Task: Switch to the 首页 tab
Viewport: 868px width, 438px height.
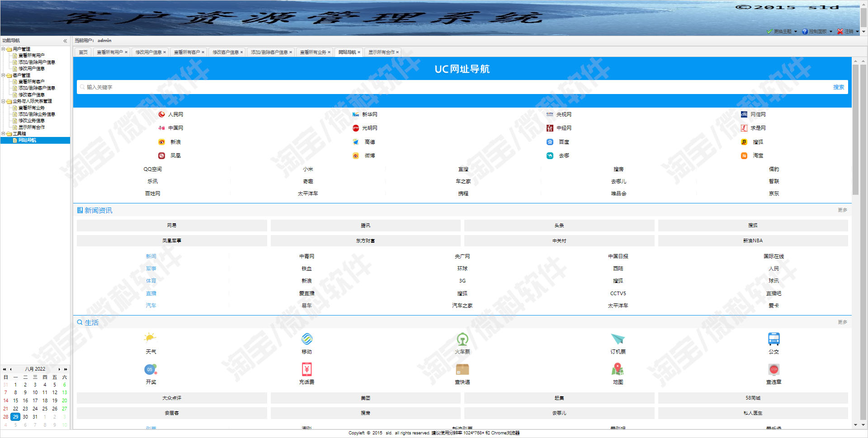Action: [x=83, y=52]
